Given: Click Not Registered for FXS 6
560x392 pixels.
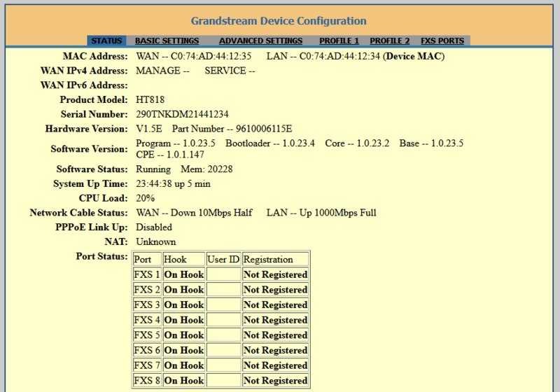Looking at the screenshot, I should click(x=275, y=350).
